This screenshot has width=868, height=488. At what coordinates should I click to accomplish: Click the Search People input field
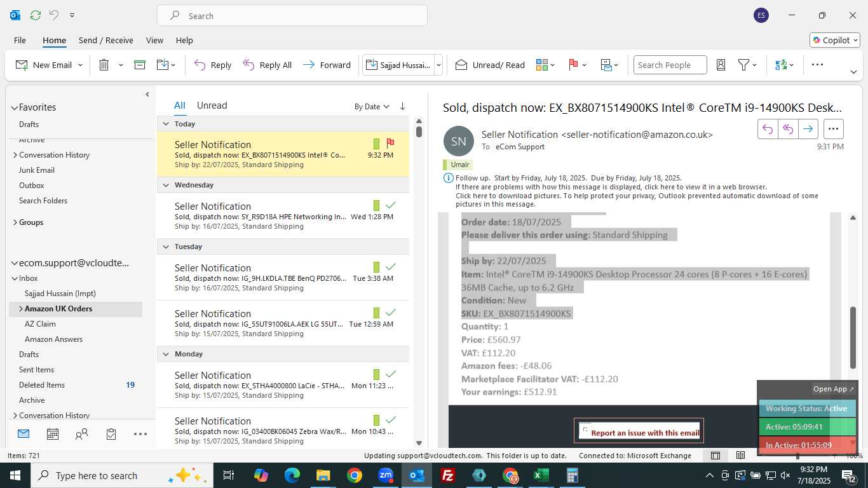(x=670, y=65)
